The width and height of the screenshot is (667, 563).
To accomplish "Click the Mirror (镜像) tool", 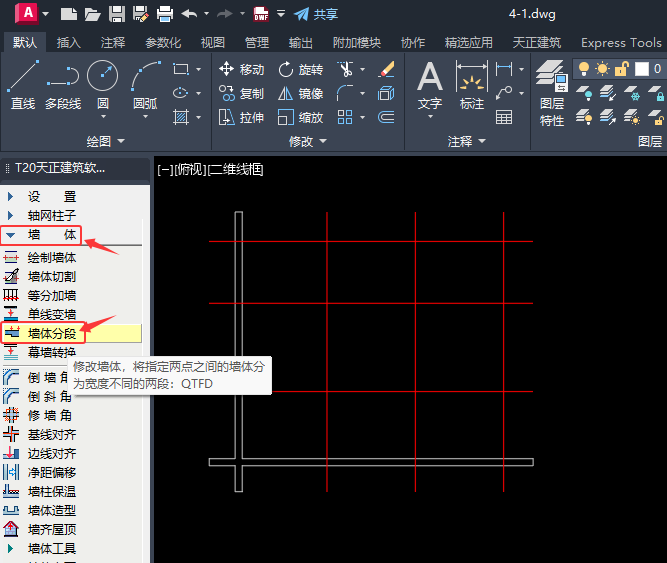I will tap(300, 93).
